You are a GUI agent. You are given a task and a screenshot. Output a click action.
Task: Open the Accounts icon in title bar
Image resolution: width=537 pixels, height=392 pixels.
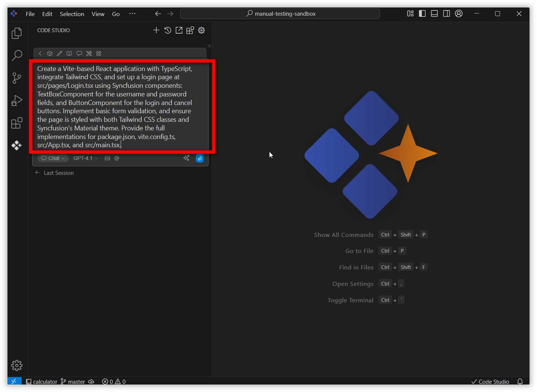coord(459,14)
